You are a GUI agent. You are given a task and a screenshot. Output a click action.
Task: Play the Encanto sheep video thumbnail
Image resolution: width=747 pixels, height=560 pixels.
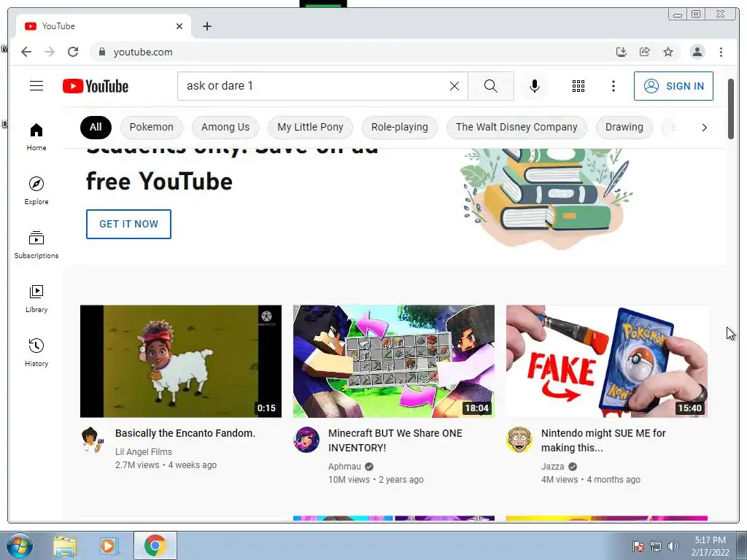[x=181, y=362]
